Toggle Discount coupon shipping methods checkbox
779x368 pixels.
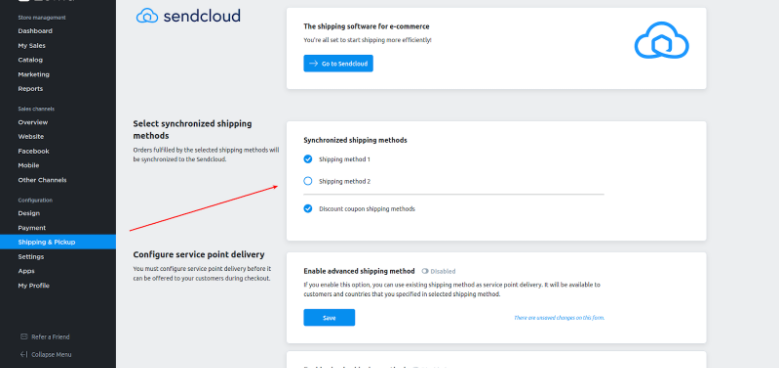[308, 209]
